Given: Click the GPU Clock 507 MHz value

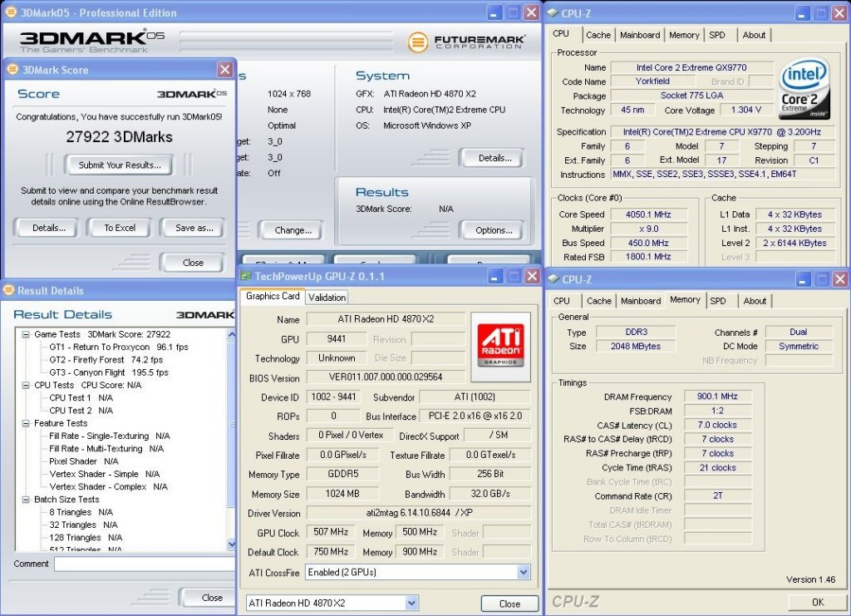Looking at the screenshot, I should click(x=331, y=532).
